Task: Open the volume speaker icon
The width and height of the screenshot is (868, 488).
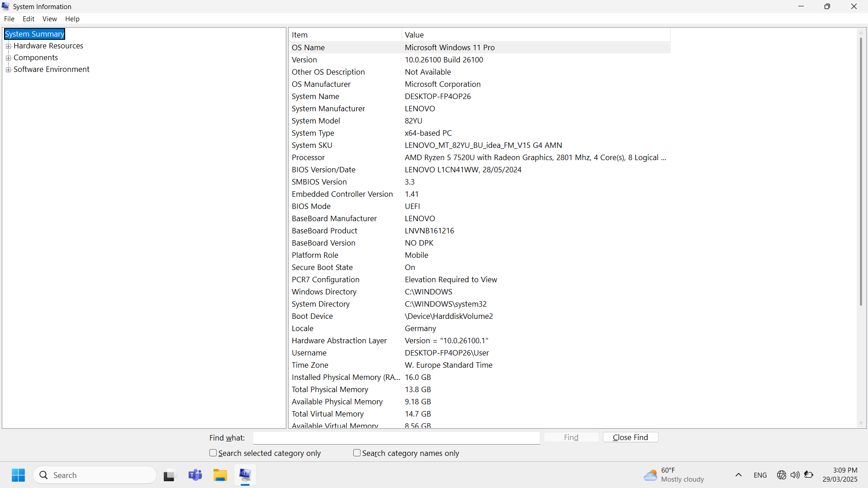Action: pyautogui.click(x=795, y=475)
